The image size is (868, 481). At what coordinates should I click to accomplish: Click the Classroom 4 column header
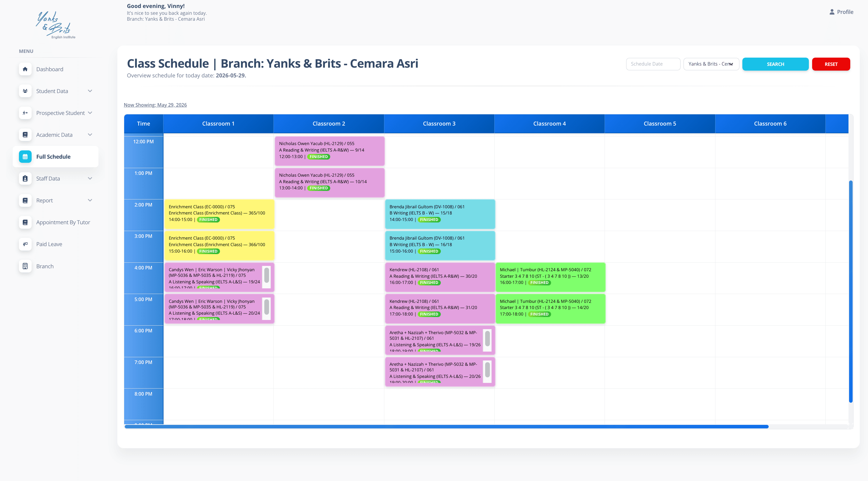(549, 123)
